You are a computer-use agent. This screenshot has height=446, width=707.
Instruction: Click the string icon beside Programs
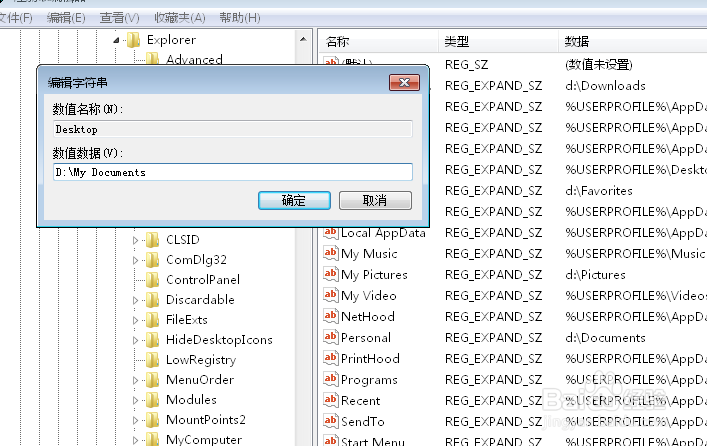(x=331, y=379)
